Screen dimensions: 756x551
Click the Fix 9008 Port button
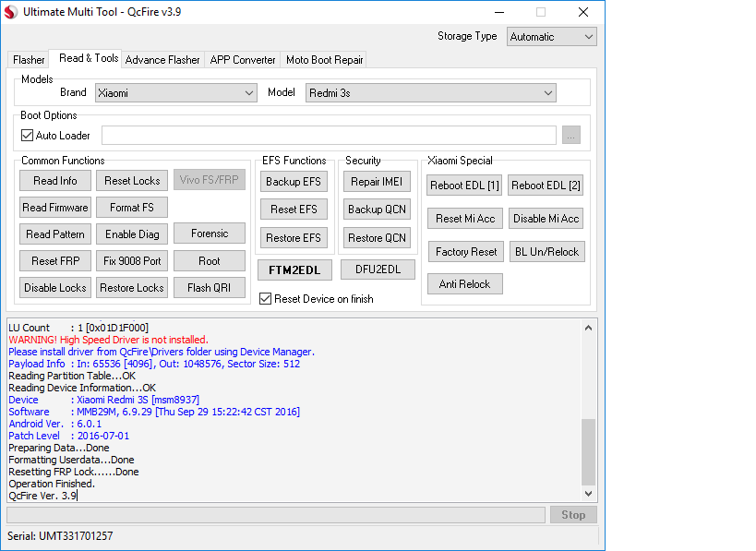[x=132, y=261]
